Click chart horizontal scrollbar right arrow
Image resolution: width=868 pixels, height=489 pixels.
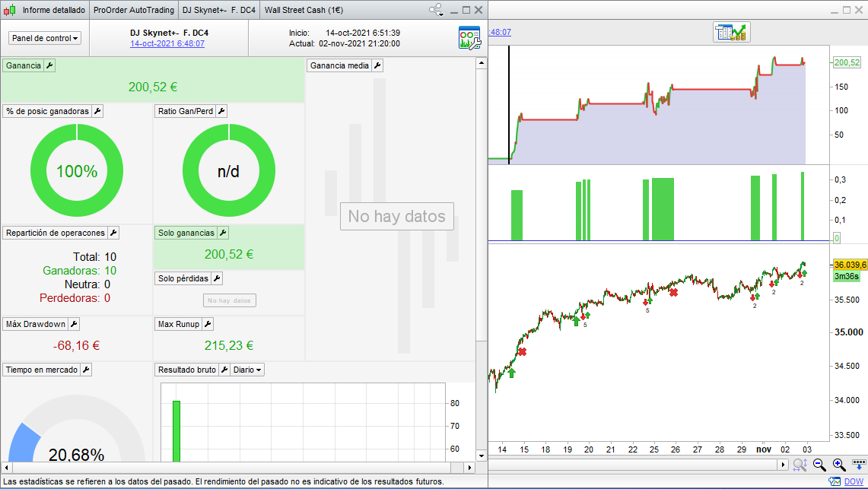(784, 465)
